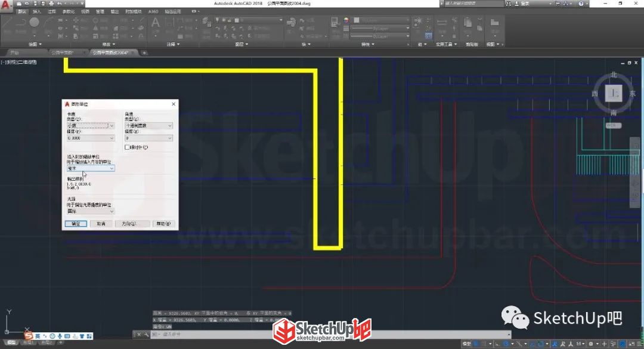
Task: Switch to the A360 ribbon tab
Action: pyautogui.click(x=153, y=11)
